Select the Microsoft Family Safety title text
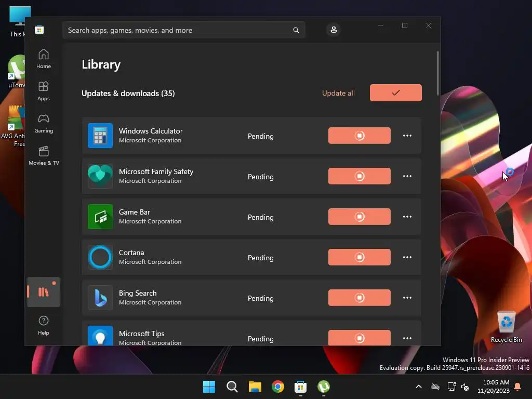Image resolution: width=532 pixels, height=399 pixels. click(156, 171)
